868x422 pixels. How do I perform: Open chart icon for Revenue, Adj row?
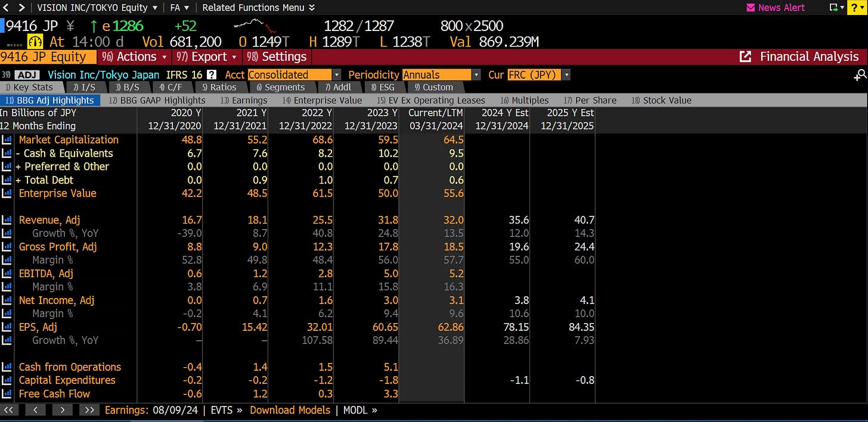(x=7, y=220)
